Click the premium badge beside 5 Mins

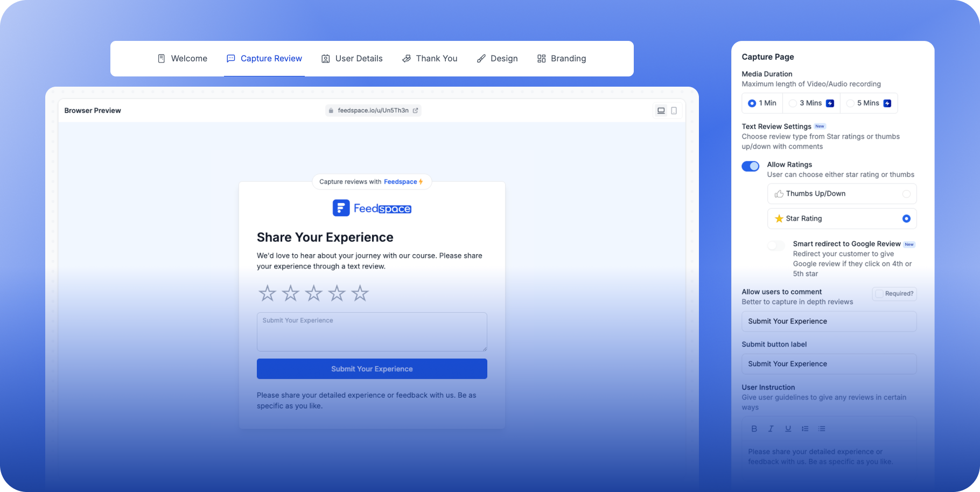(x=887, y=103)
